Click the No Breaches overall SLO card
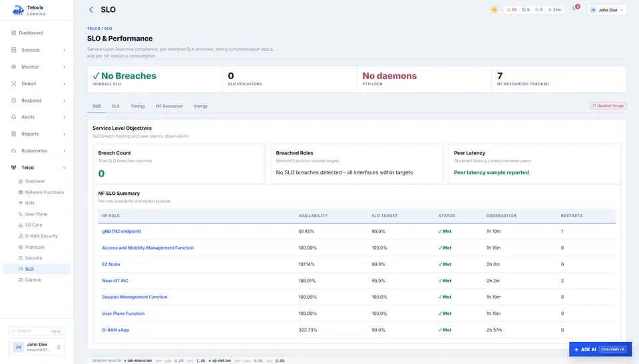 click(154, 79)
